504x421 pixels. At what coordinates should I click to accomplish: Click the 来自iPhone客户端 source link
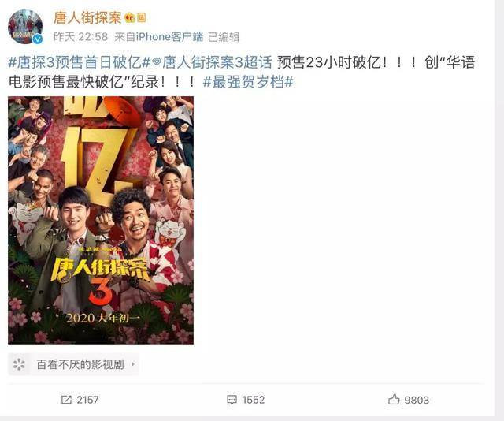pos(159,37)
